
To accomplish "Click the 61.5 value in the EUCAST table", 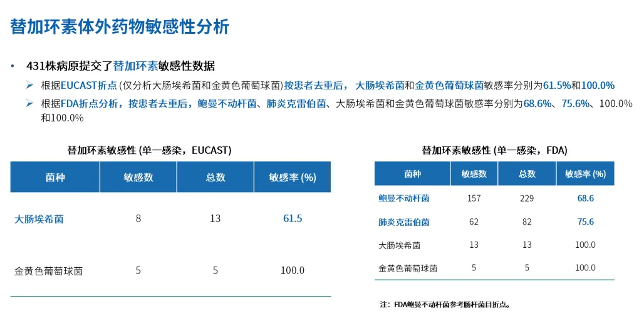I will coord(293,218).
